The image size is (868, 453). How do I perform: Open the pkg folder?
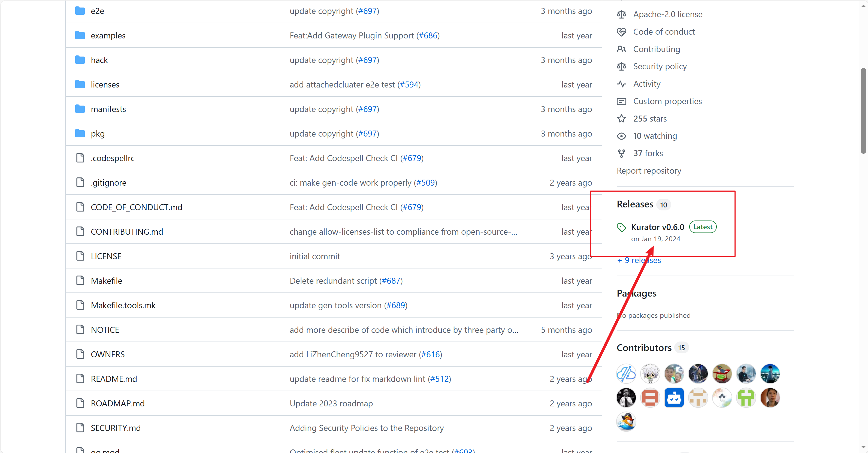(98, 134)
